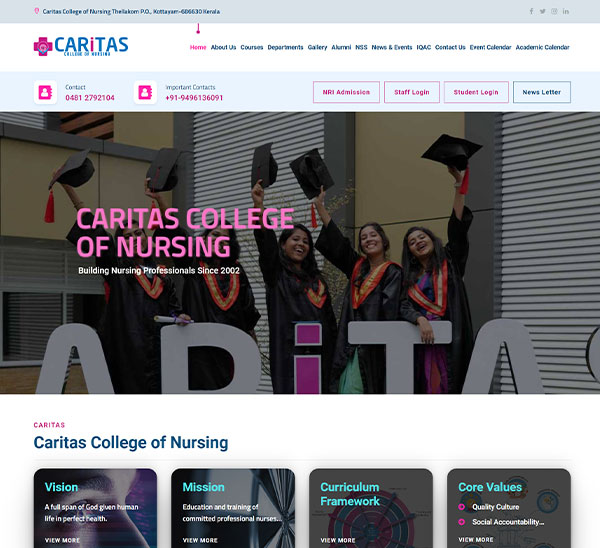Open the Alumni menu item
Viewport: 600px width, 548px height.
pyautogui.click(x=341, y=47)
